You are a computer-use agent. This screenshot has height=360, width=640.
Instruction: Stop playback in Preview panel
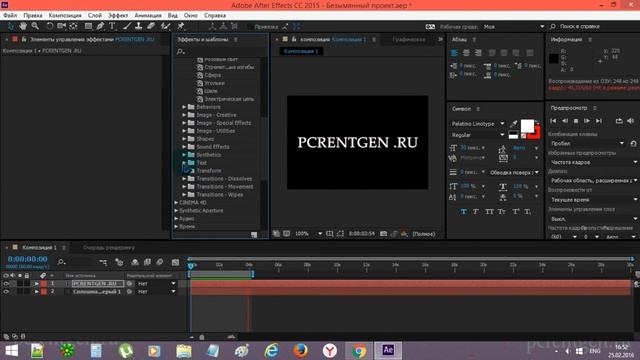click(x=576, y=121)
